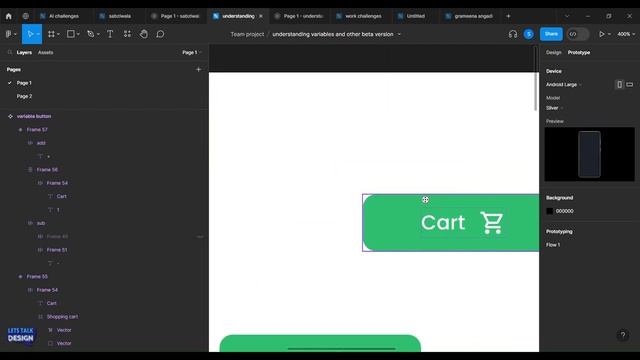Image resolution: width=640 pixels, height=360 pixels.
Task: Open the Silver model dropdown
Action: click(x=554, y=108)
